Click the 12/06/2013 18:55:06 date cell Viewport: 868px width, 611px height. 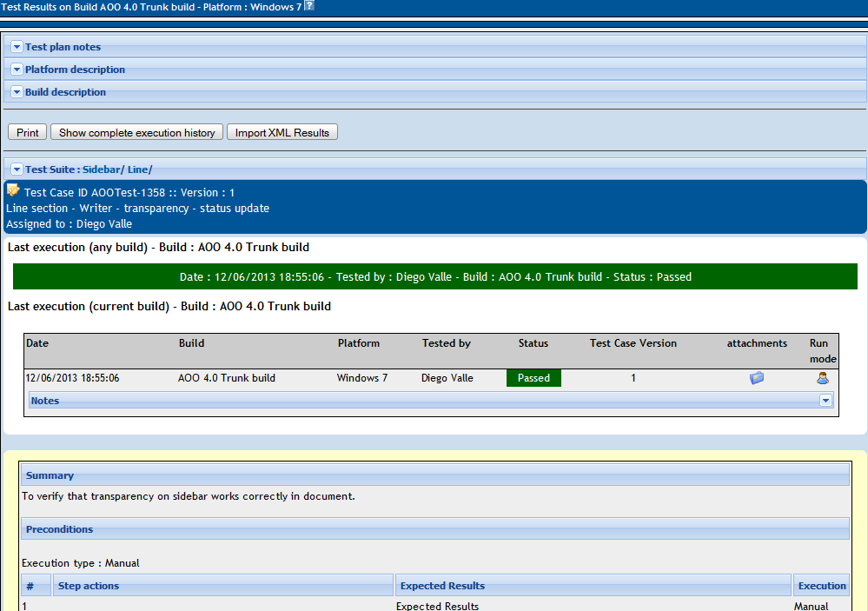point(72,378)
